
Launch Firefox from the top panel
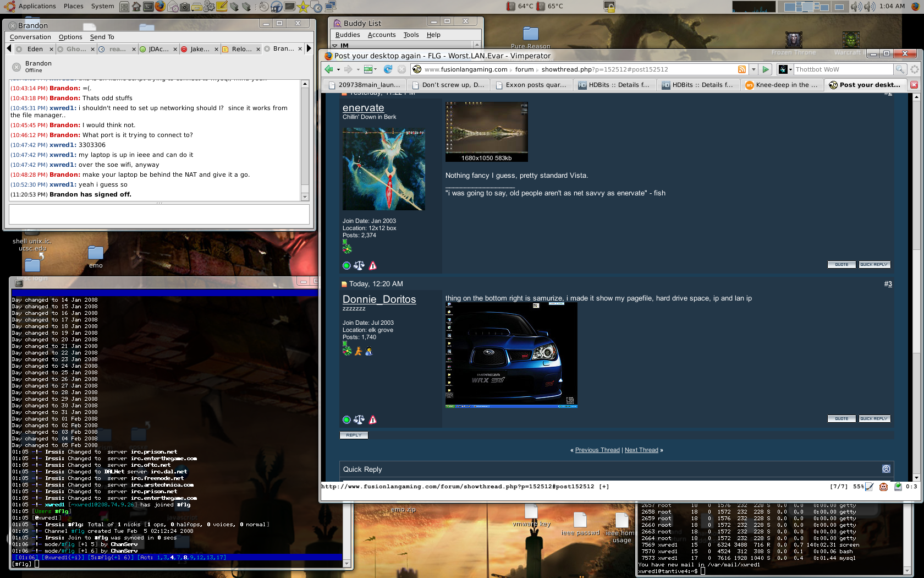tap(160, 7)
